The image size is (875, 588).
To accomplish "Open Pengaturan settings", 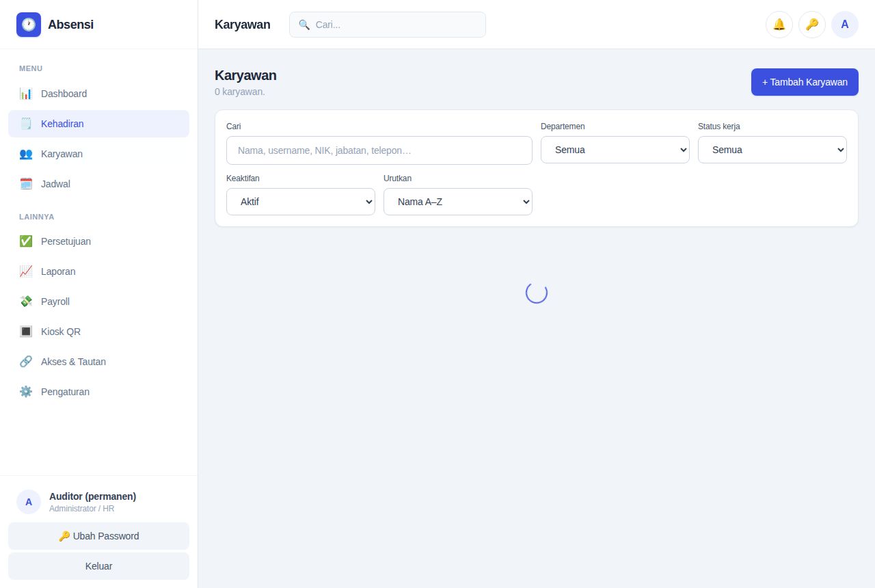I will tap(98, 392).
